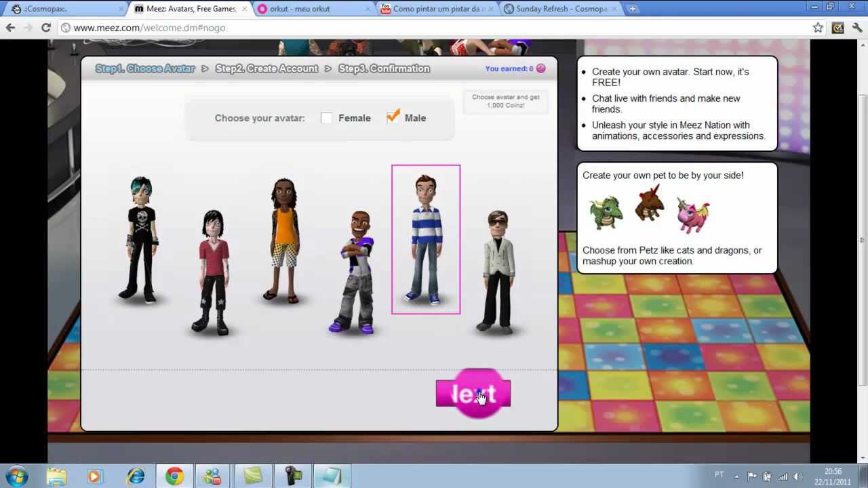Click the green notes taskbar icon
Screen dimensions: 868x488
[252, 476]
